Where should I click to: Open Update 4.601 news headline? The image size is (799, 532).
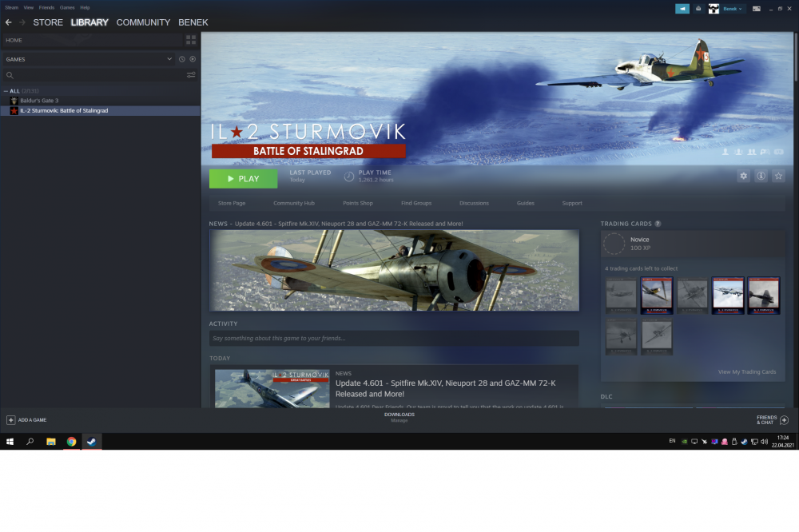pyautogui.click(x=445, y=388)
